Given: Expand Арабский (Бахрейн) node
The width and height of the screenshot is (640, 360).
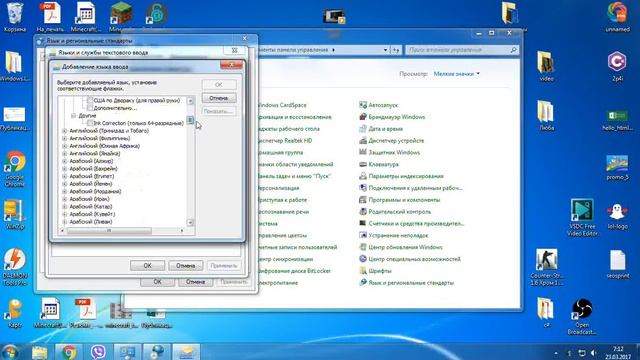Looking at the screenshot, I should click(x=64, y=169).
